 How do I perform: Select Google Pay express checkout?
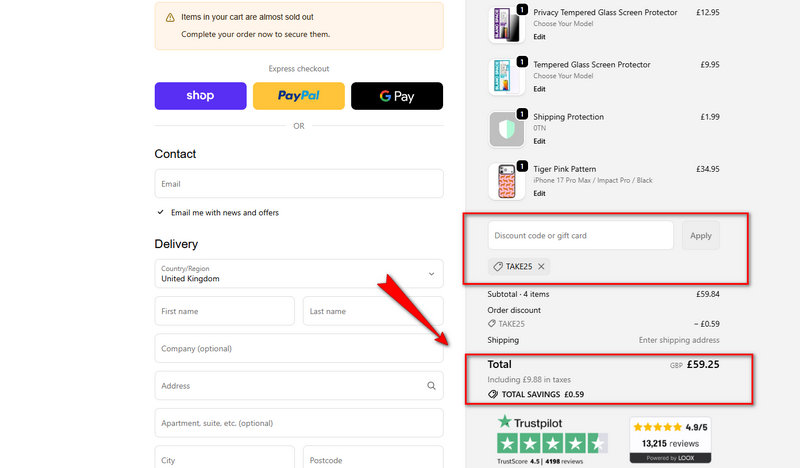pos(396,96)
